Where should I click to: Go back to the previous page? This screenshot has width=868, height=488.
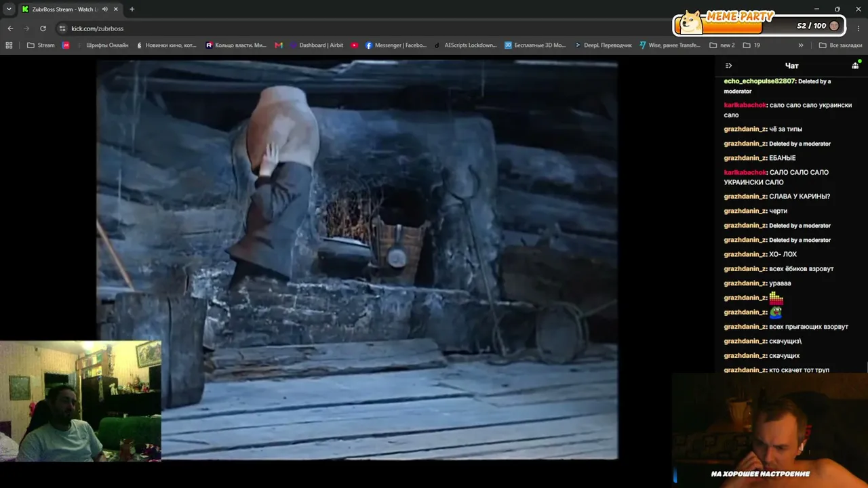pos(10,28)
